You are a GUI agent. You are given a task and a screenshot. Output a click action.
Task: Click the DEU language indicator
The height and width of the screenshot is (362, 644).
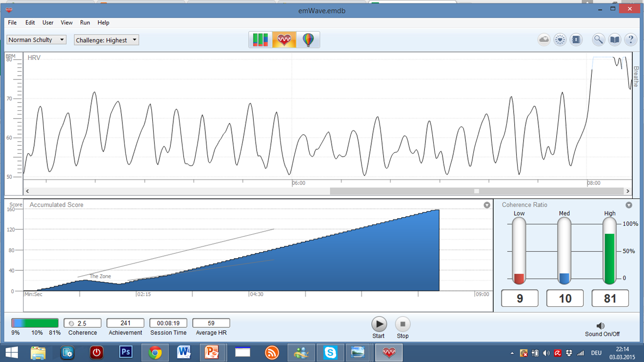coord(596,353)
